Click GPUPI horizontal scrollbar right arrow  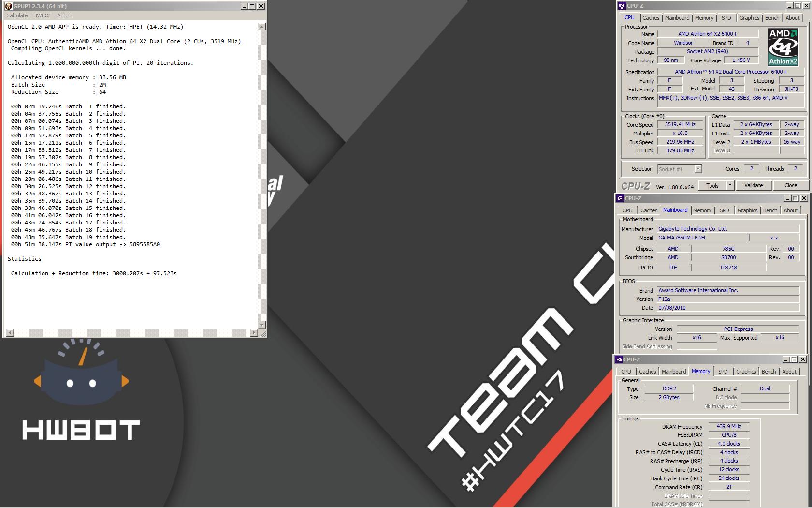pyautogui.click(x=254, y=333)
